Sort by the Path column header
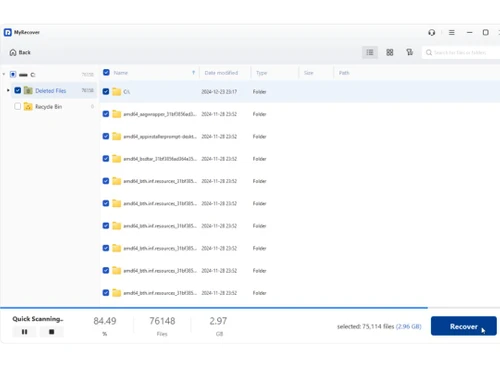The width and height of the screenshot is (500, 375). click(x=344, y=73)
